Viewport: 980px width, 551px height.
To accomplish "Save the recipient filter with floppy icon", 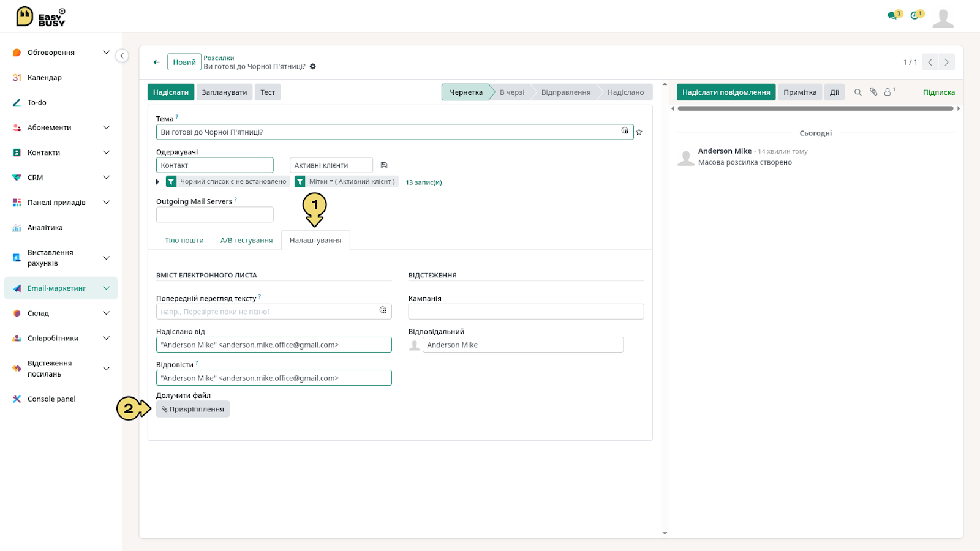I will point(384,165).
